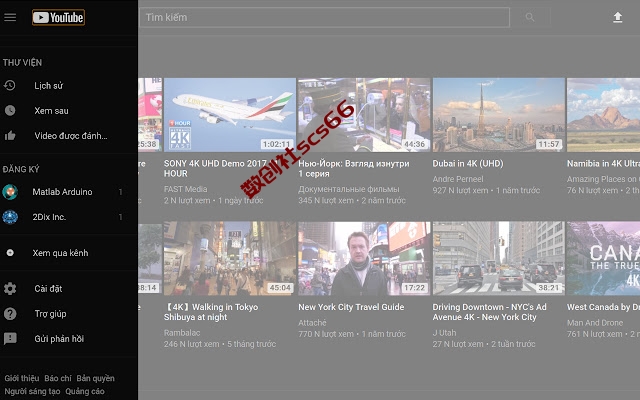The image size is (640, 400).
Task: Open the West Canada video thumbnail
Action: click(x=603, y=258)
